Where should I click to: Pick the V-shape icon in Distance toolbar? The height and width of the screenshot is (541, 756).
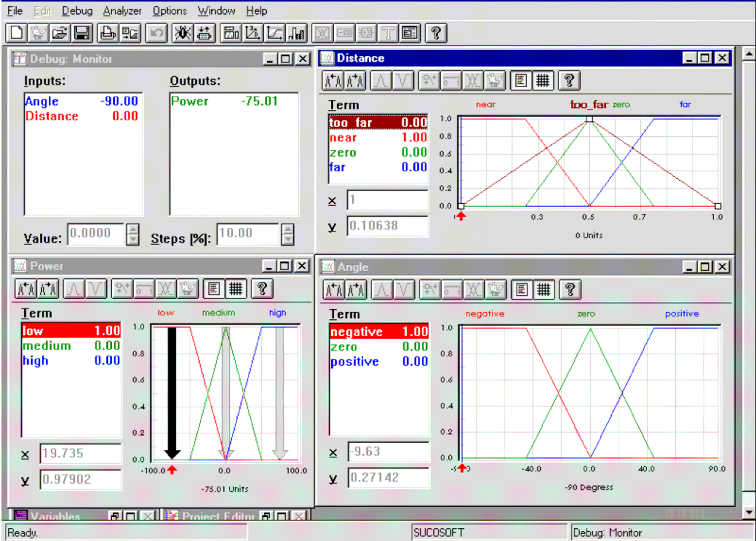click(403, 80)
